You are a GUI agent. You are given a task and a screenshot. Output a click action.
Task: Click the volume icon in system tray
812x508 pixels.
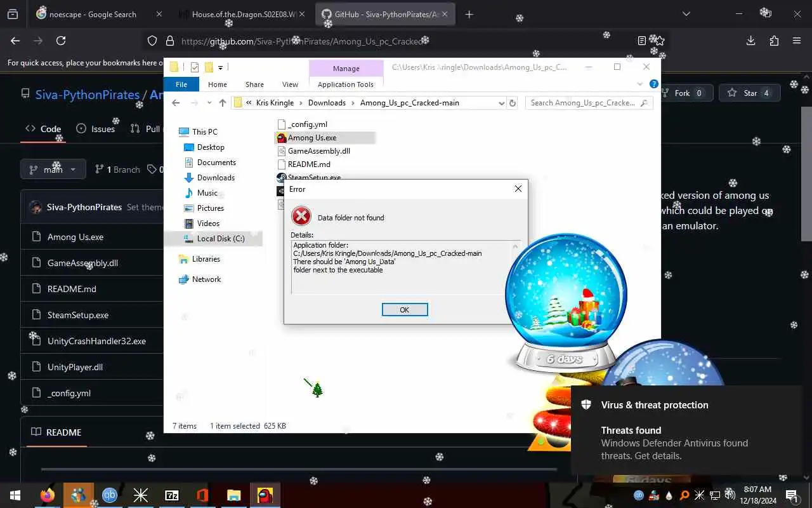730,495
